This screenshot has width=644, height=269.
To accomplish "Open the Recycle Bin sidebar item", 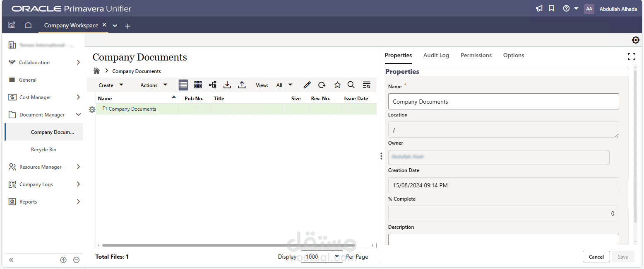I will pos(43,150).
